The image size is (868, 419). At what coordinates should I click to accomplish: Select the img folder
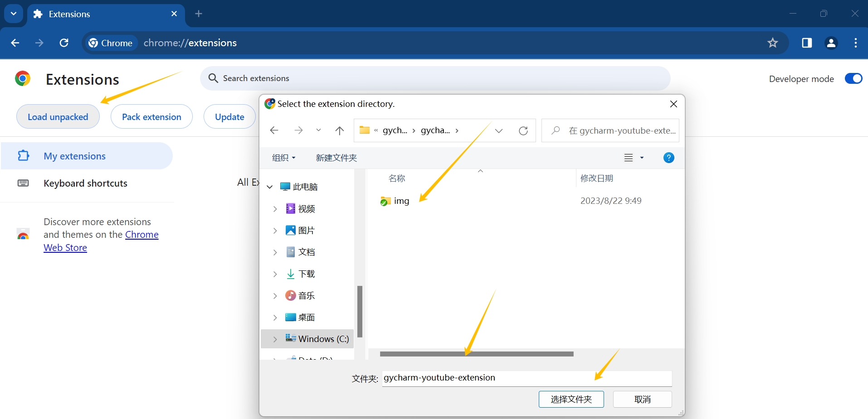[395, 201]
